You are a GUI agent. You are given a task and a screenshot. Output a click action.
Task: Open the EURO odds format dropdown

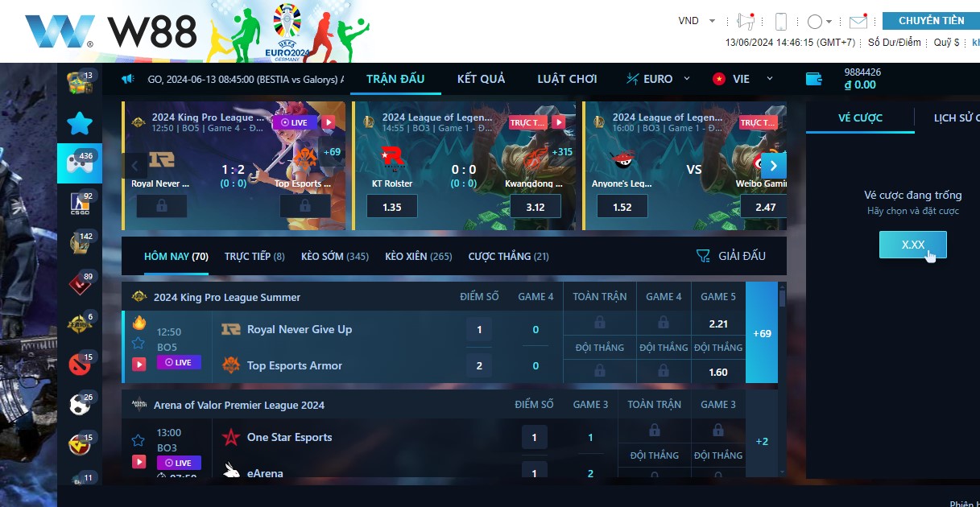coord(658,79)
